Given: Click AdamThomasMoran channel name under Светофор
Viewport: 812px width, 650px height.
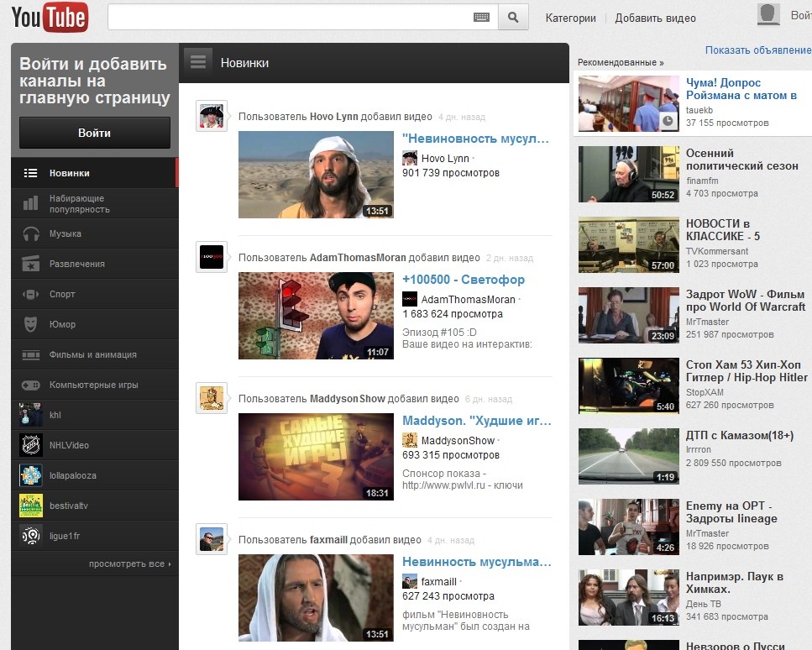Looking at the screenshot, I should 469,299.
